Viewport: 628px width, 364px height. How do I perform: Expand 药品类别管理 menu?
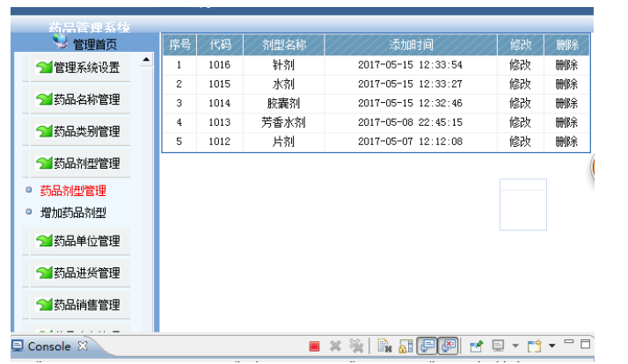point(81,131)
